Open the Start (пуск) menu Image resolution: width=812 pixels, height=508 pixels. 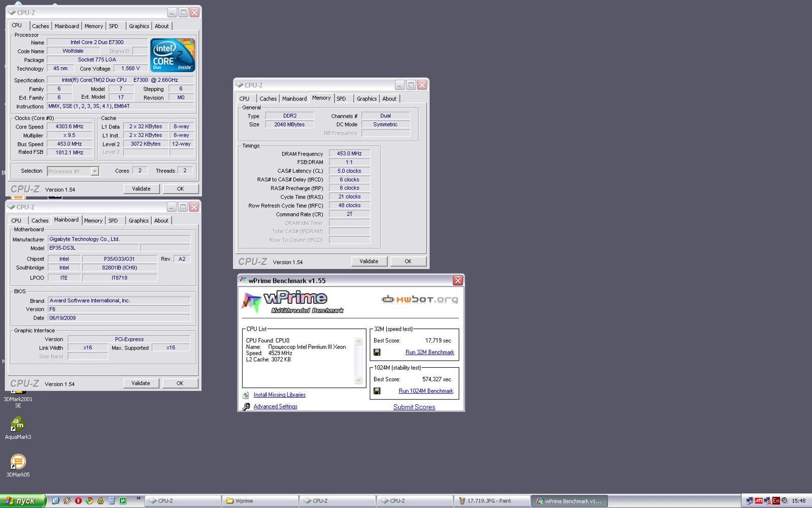click(x=23, y=501)
